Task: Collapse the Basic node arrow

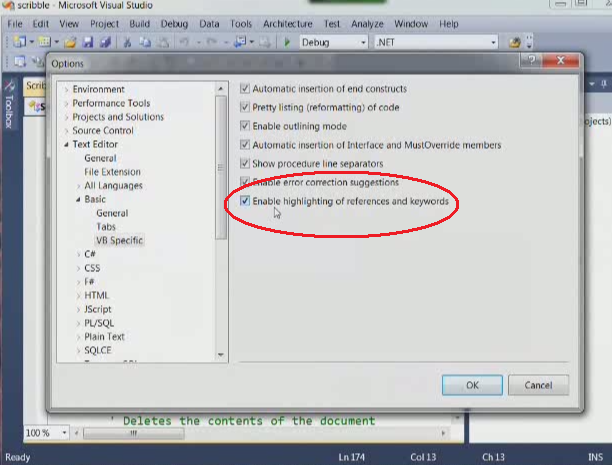Action: [x=78, y=200]
